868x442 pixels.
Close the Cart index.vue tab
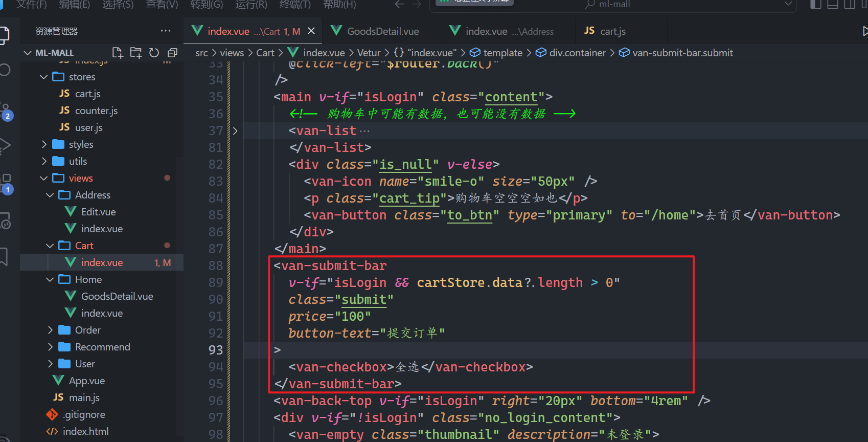[311, 31]
